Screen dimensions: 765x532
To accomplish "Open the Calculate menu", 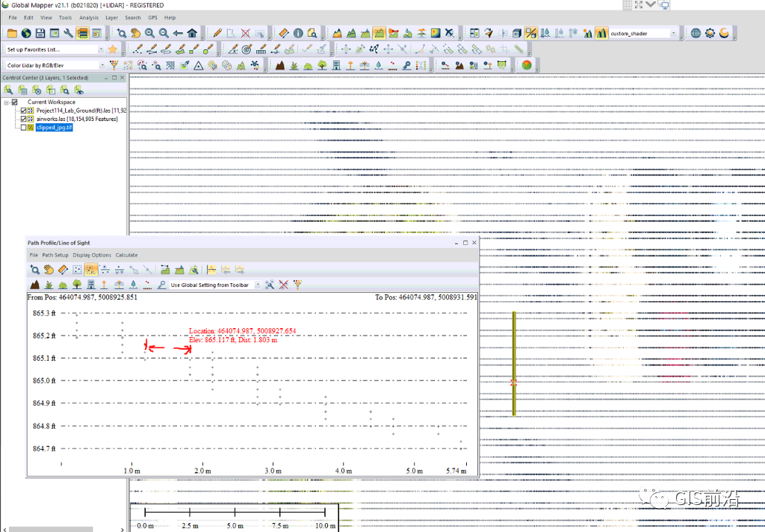I will pyautogui.click(x=126, y=255).
